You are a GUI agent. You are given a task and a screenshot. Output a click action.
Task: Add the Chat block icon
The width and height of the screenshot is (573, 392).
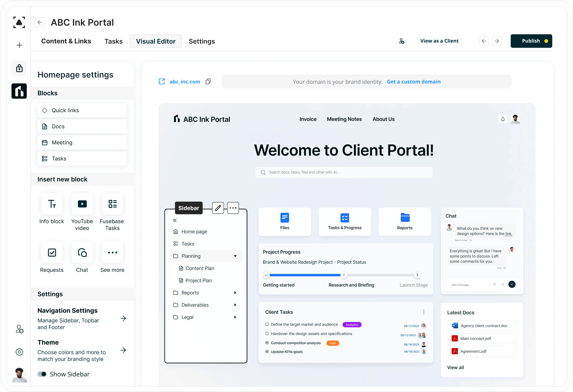tap(82, 252)
